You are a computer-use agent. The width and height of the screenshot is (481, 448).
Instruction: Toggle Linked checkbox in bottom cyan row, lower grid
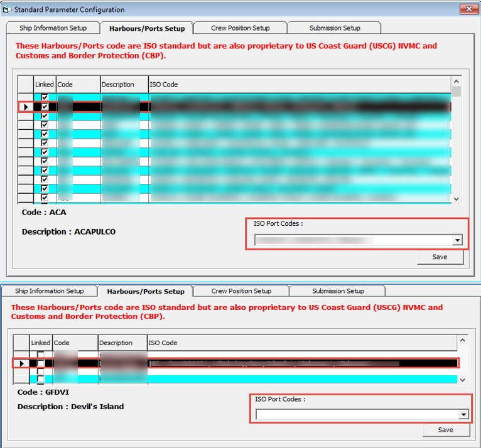click(40, 379)
